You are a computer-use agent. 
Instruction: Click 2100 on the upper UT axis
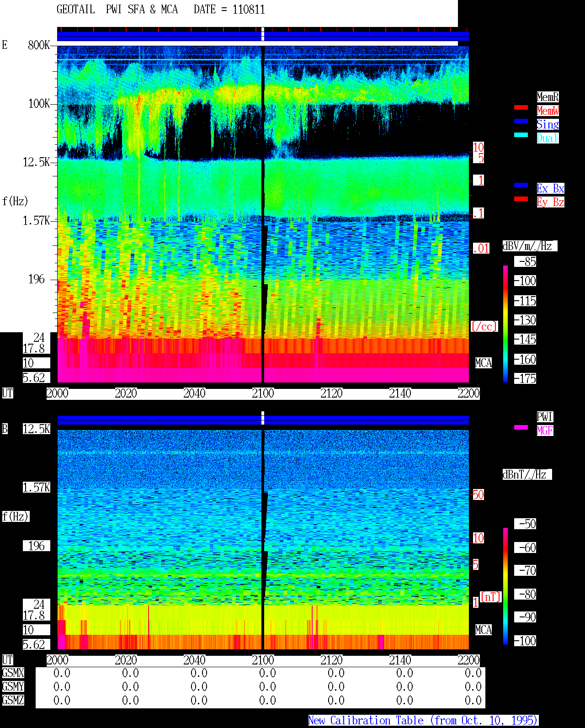[263, 393]
